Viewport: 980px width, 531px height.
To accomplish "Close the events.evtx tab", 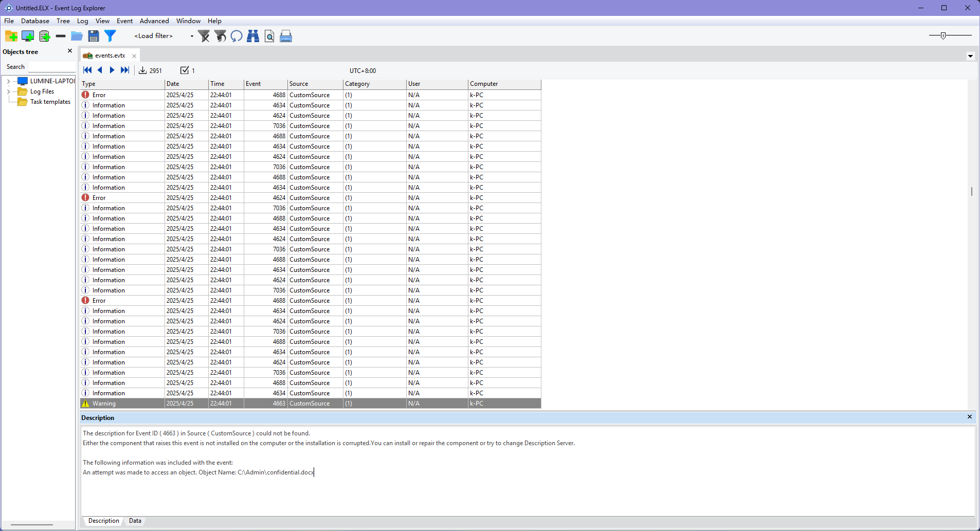I will (134, 56).
